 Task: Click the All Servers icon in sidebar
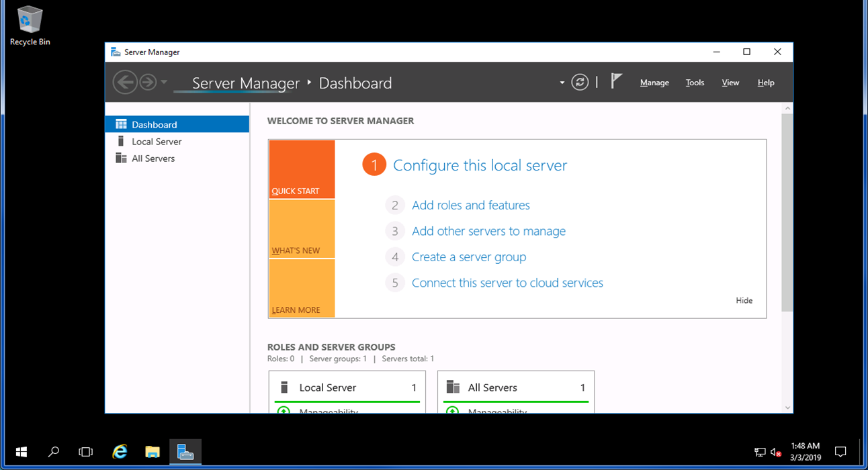click(122, 158)
